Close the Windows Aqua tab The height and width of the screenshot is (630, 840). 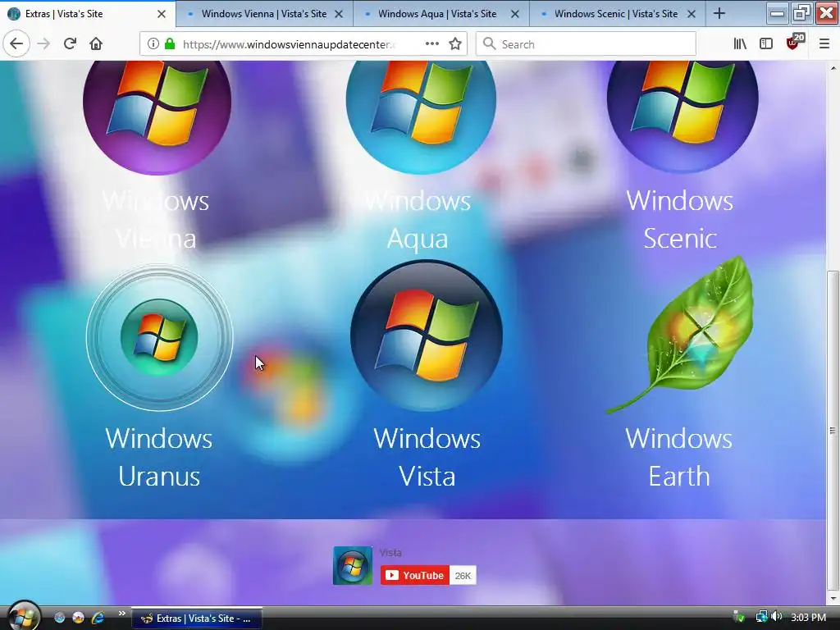click(515, 15)
